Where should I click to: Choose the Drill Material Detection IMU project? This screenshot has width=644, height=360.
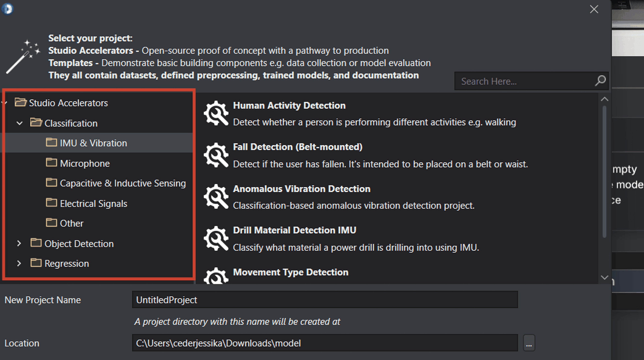(x=294, y=230)
